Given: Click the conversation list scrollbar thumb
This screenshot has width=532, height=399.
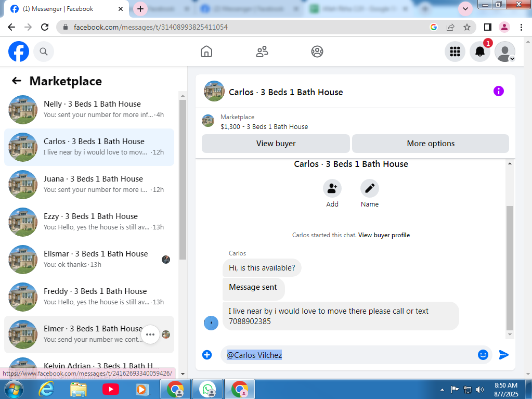Looking at the screenshot, I should pyautogui.click(x=183, y=180).
